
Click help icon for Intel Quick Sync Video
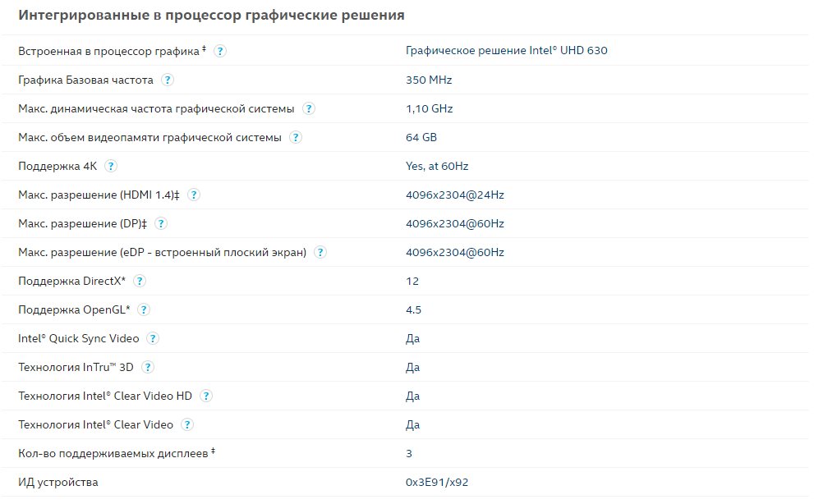(153, 338)
